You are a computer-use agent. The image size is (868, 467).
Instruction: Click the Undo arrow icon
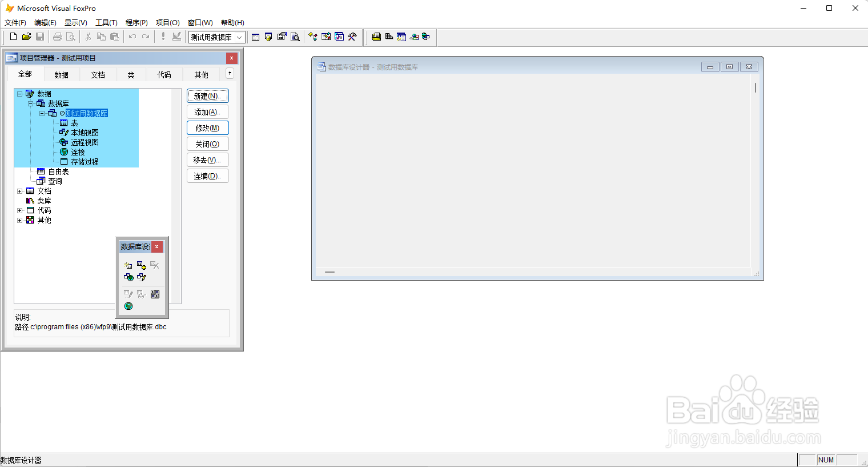(x=132, y=37)
